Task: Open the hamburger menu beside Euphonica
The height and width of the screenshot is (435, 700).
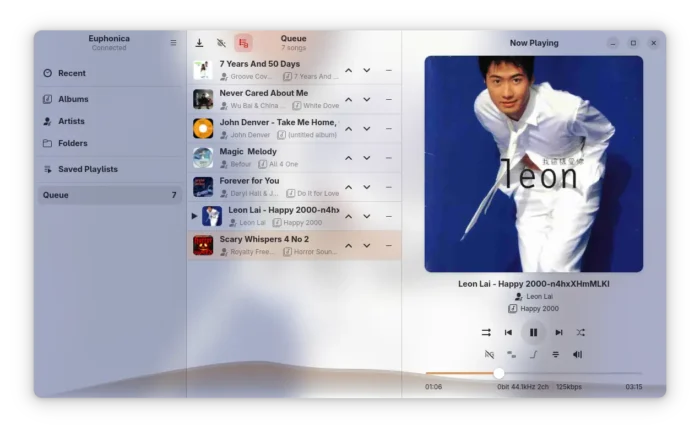Action: (173, 43)
